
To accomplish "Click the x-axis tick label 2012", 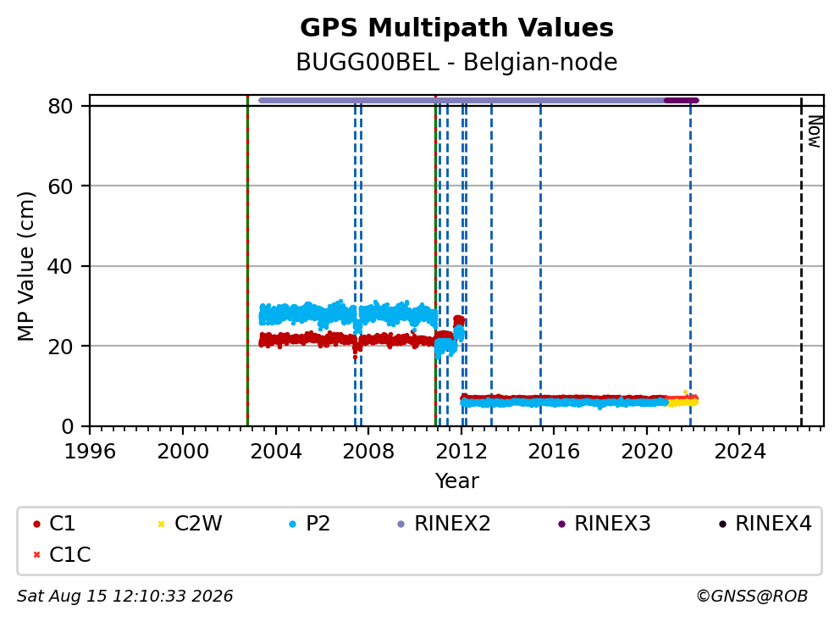I will click(461, 452).
